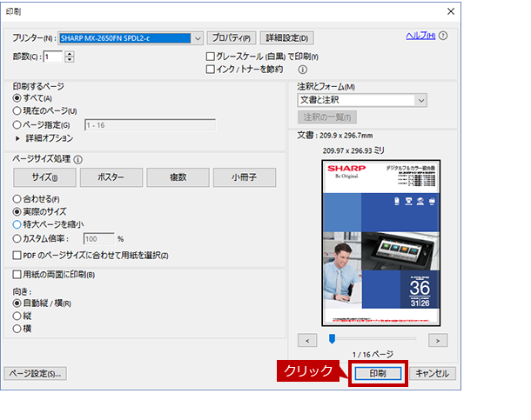Click the document preview thumbnail
531x420 pixels.
click(x=381, y=243)
